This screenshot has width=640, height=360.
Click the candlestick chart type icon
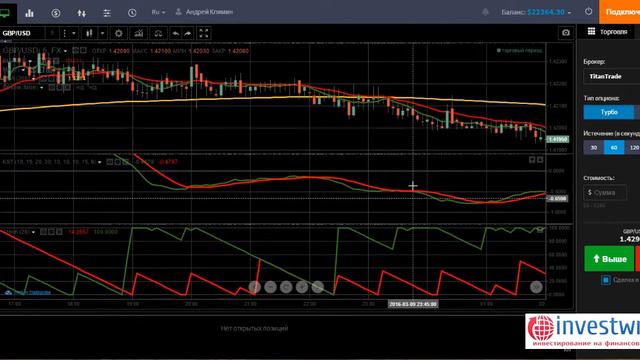(89, 33)
